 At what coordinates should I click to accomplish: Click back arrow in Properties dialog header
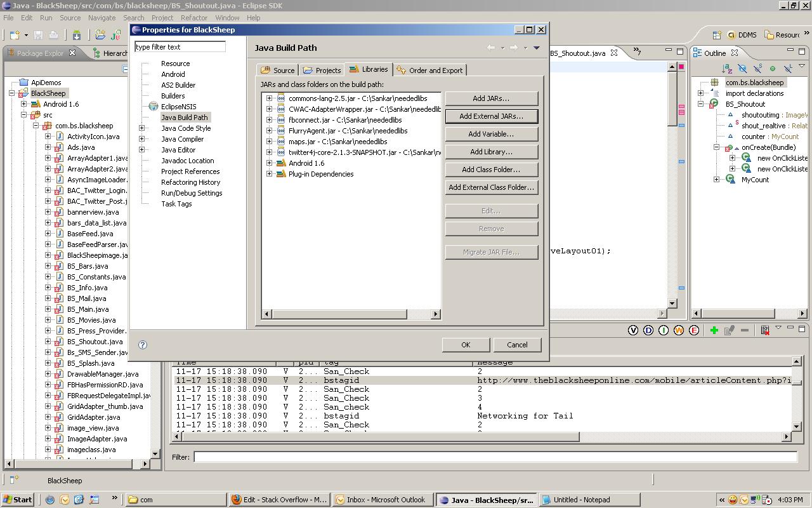click(x=491, y=48)
